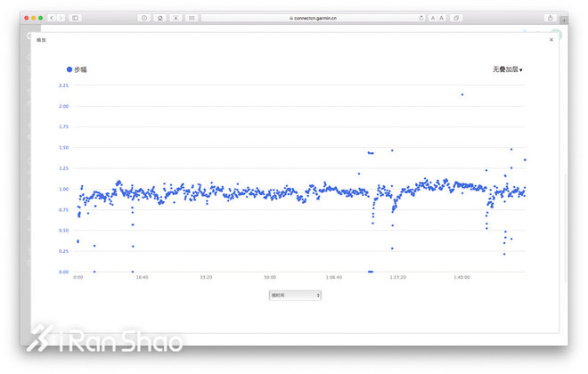Click the outlier point above 2.00
Viewport: 588px width, 374px height.
[x=461, y=94]
